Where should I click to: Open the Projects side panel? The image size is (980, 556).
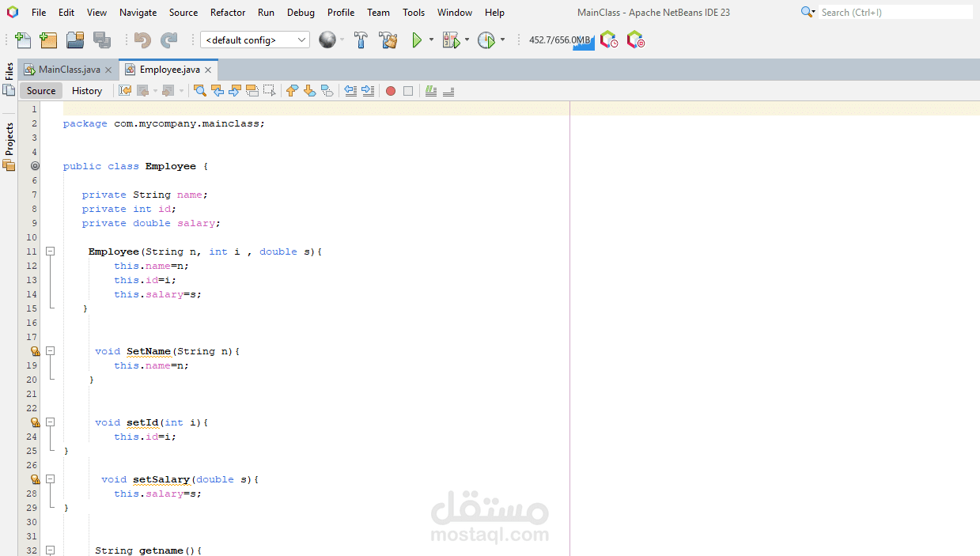pos(9,146)
